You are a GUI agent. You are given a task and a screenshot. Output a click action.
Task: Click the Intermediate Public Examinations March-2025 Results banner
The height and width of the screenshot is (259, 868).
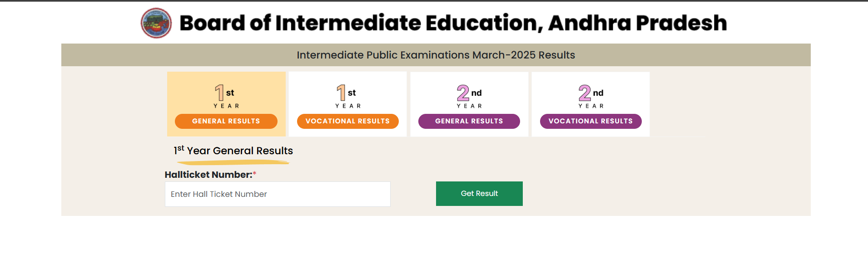[436, 55]
